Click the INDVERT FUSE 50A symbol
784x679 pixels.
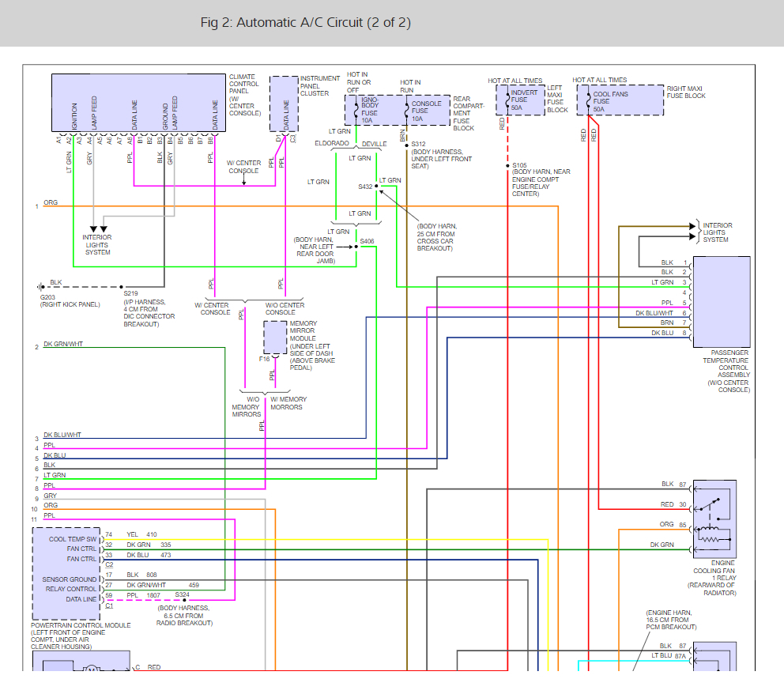(x=507, y=100)
